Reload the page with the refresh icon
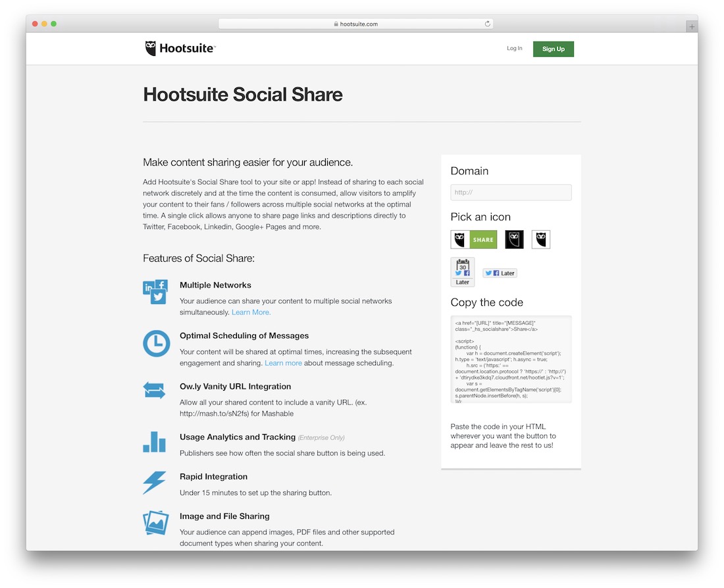 point(487,24)
